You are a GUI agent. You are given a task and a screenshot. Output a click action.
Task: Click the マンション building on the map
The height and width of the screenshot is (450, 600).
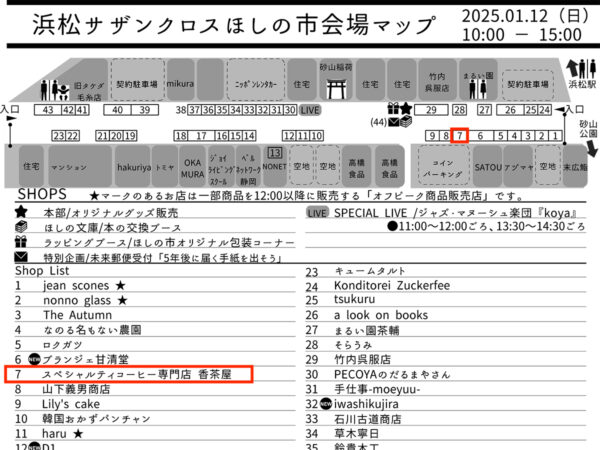pos(80,167)
